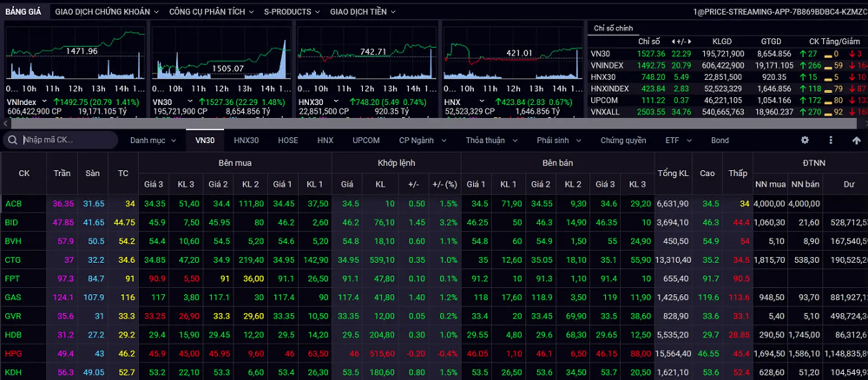868x380 pixels.
Task: Open the HNX30 mini chart
Action: (x=367, y=53)
